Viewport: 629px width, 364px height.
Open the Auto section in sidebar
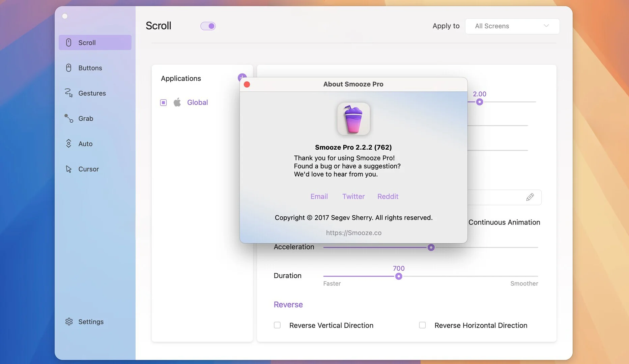(95, 144)
